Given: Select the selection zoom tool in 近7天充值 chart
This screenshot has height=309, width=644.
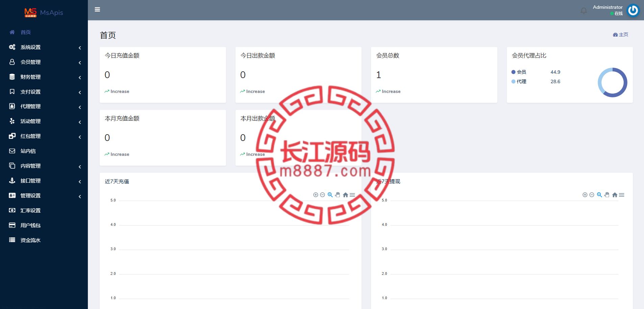Looking at the screenshot, I should [330, 195].
